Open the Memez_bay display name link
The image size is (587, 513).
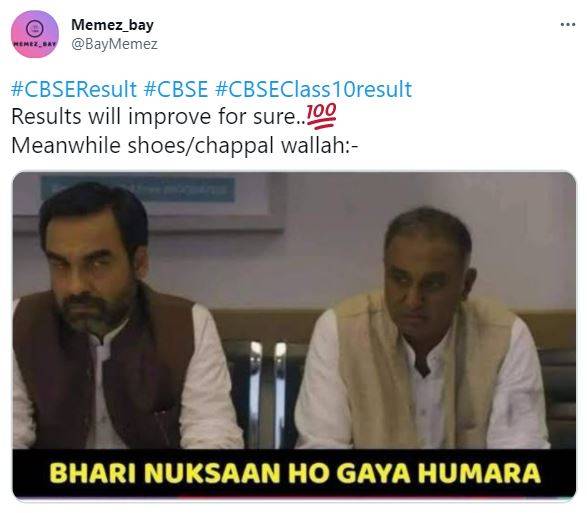[x=112, y=25]
